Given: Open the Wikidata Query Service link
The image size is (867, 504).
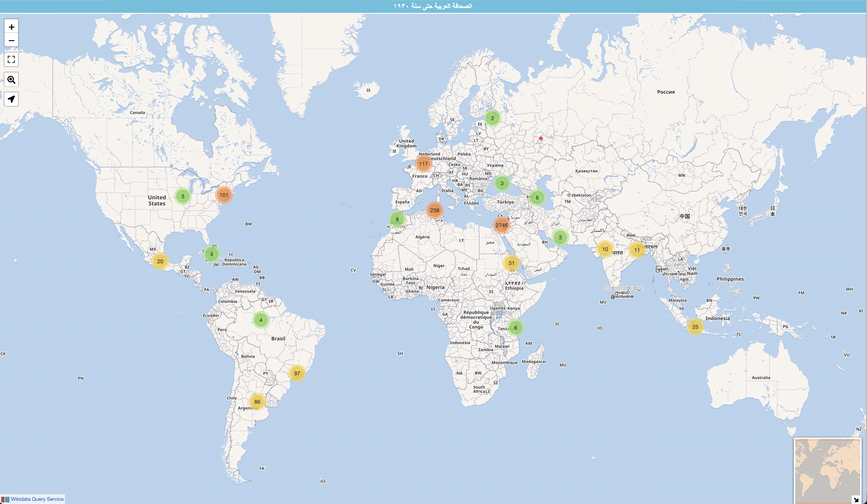Looking at the screenshot, I should [x=37, y=499].
